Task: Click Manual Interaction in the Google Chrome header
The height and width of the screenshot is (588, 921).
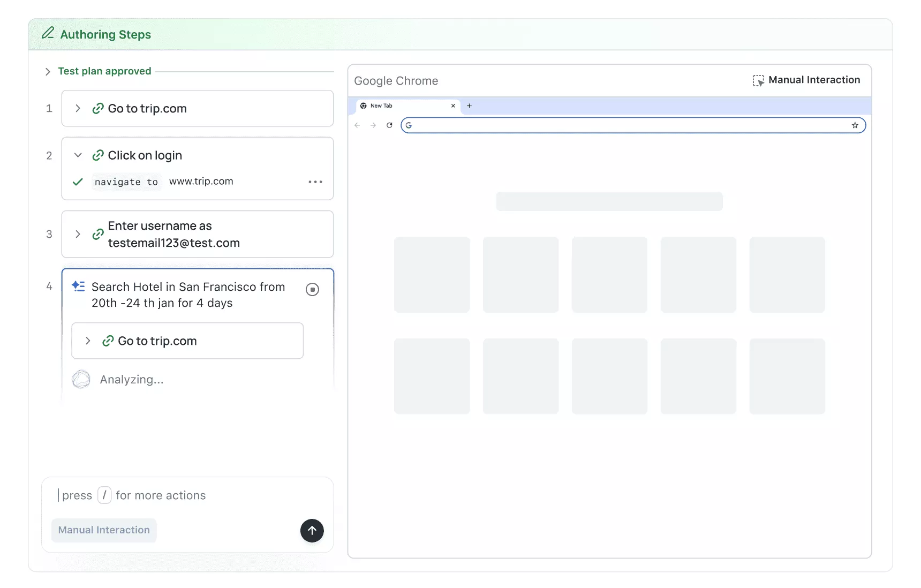Action: click(806, 80)
